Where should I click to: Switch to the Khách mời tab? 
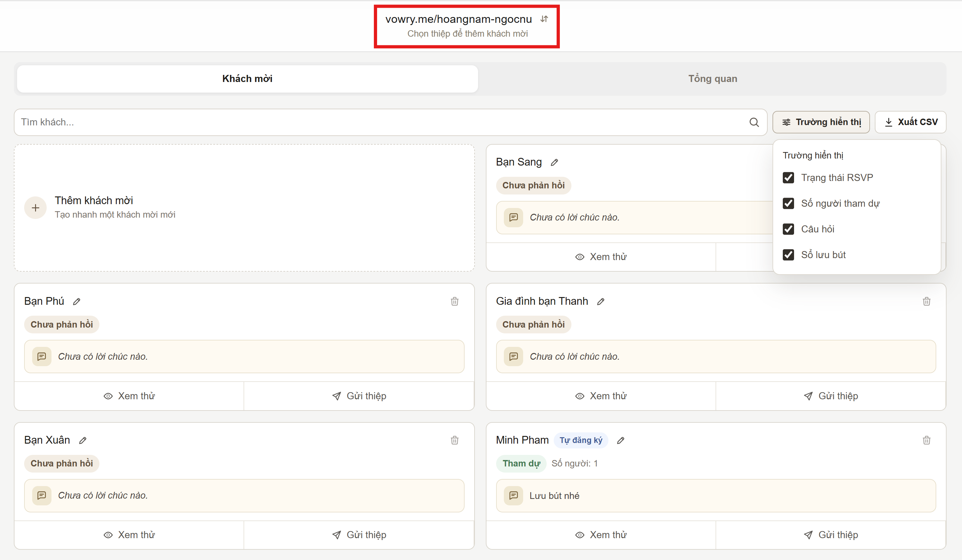coord(247,79)
